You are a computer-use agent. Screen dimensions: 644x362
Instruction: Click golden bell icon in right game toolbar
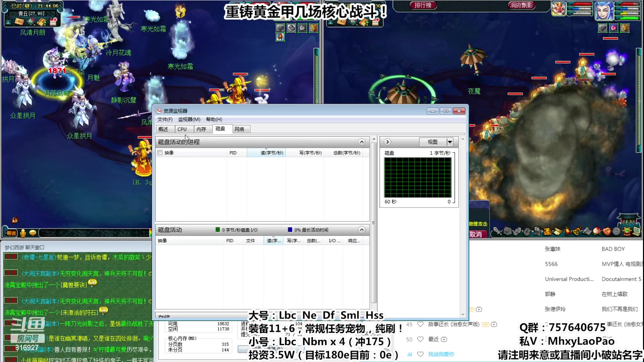click(577, 231)
